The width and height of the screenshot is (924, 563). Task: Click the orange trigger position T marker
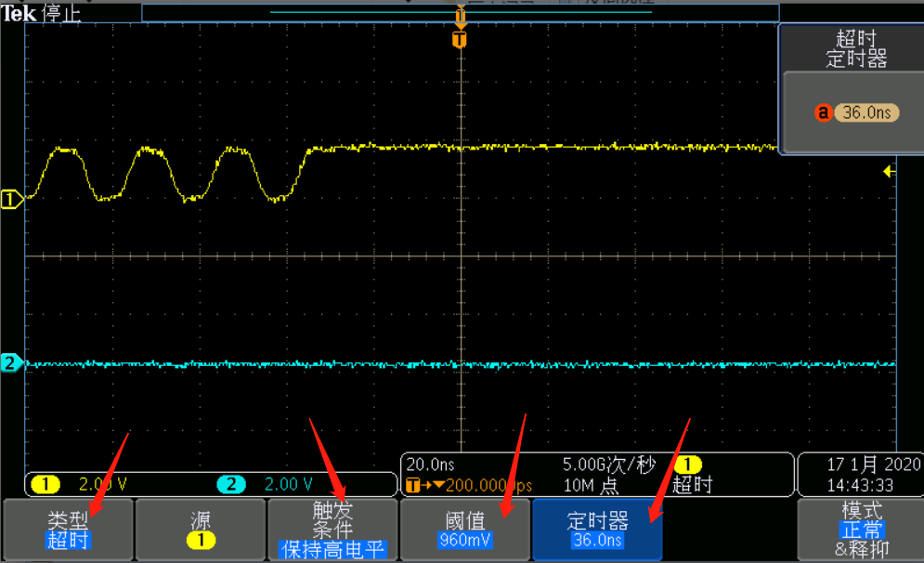pos(460,40)
